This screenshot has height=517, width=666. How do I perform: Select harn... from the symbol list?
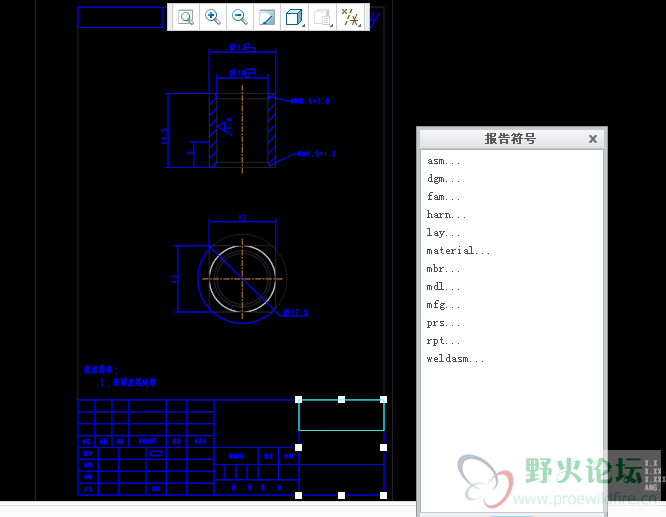[447, 215]
